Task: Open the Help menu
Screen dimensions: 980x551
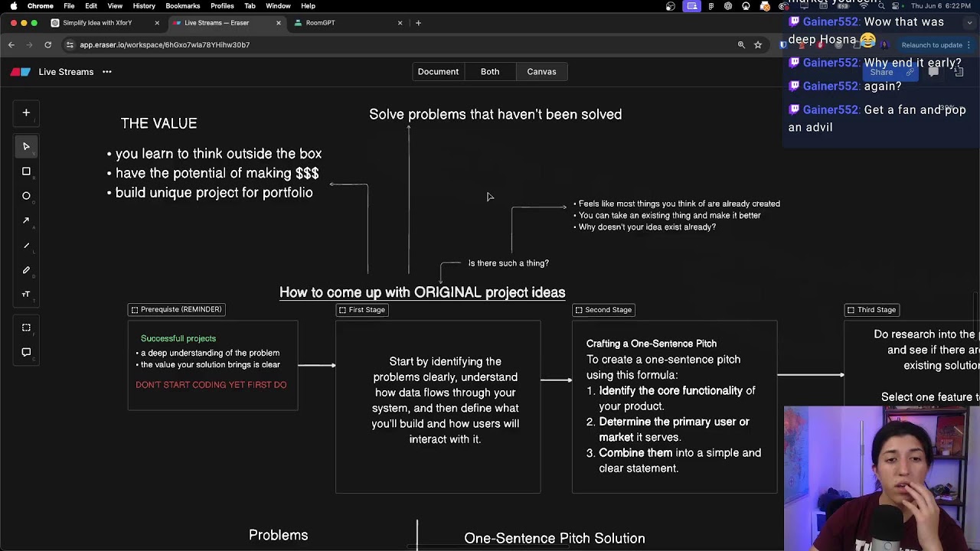Action: tap(308, 6)
